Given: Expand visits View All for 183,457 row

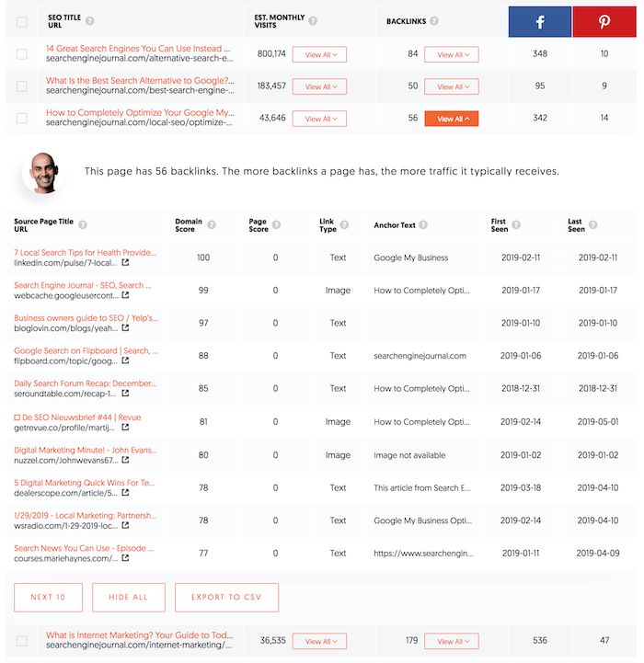Looking at the screenshot, I should (319, 86).
